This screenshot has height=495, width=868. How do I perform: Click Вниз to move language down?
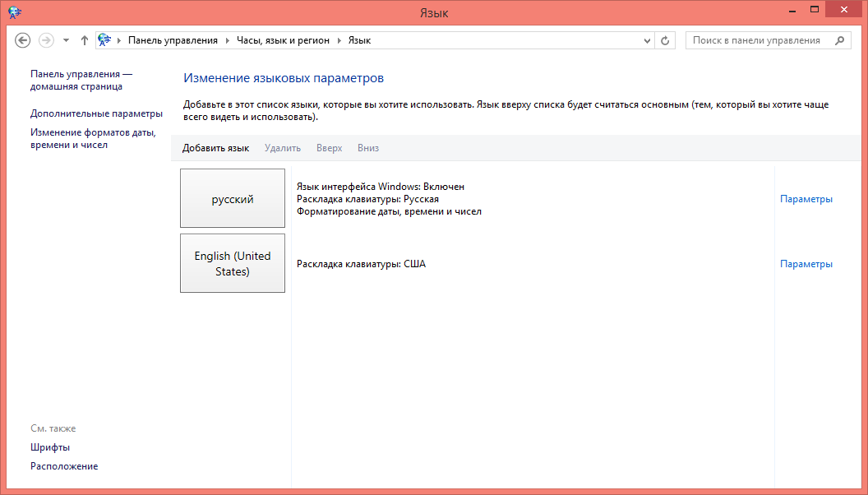[x=368, y=148]
